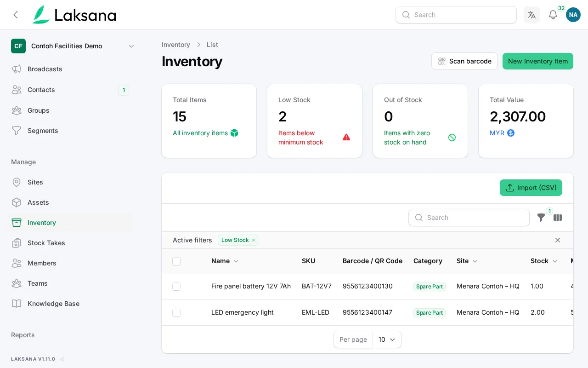Image resolution: width=588 pixels, height=368 pixels.
Task: Open the table filter funnel icon
Action: click(541, 218)
